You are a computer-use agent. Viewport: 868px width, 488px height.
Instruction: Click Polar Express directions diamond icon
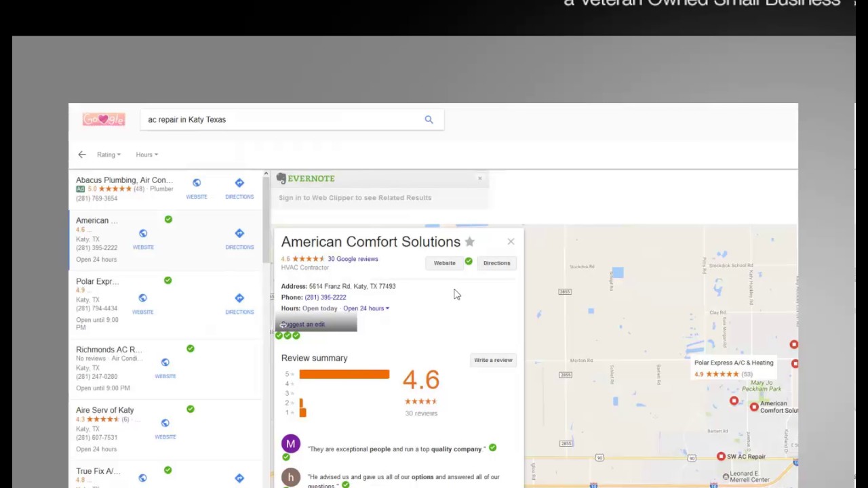239,298
